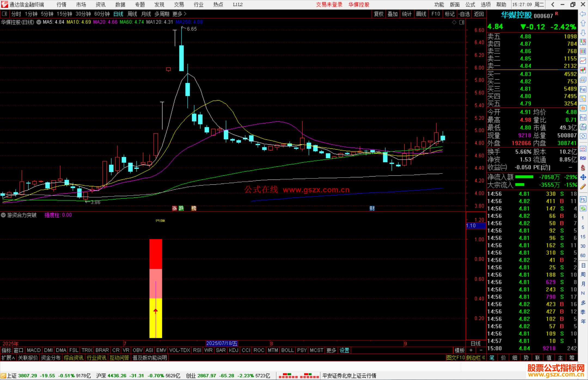588x380 pixels.
Task: Open the 公式 menu in the title bar
Action: pos(470,5)
